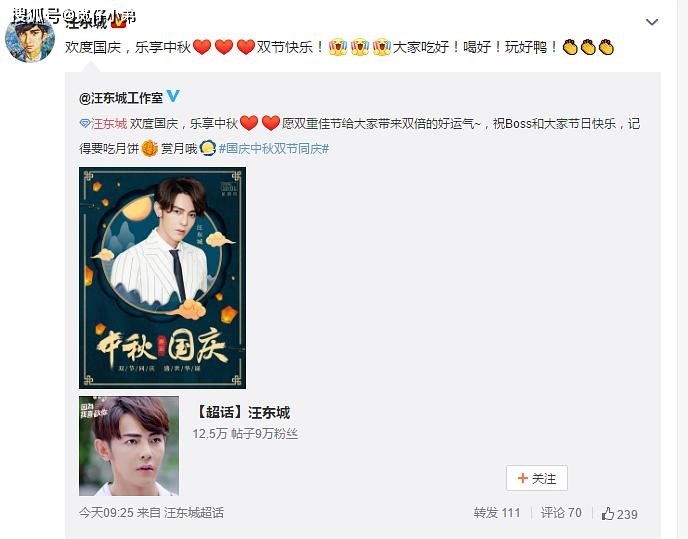Open the super-topic card thumbnail photo
The width and height of the screenshot is (688, 539).
coord(129,446)
